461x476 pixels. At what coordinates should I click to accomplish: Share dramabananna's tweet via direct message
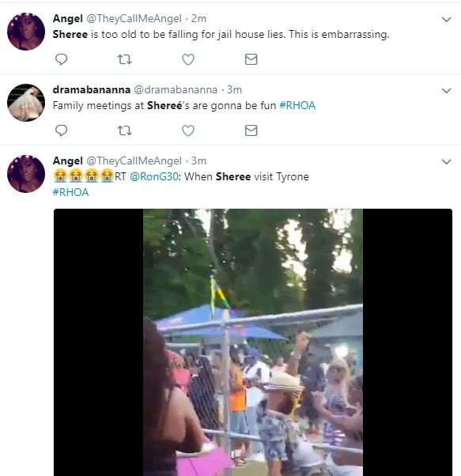pyautogui.click(x=251, y=130)
